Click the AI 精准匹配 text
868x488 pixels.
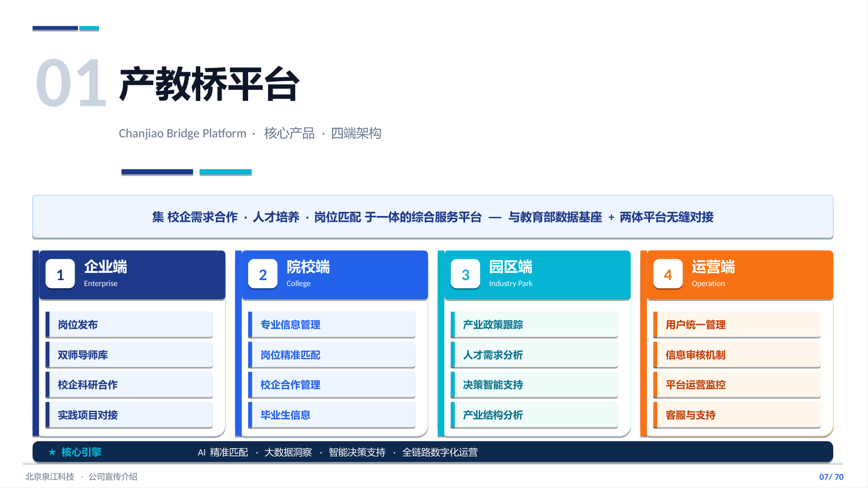coord(223,452)
